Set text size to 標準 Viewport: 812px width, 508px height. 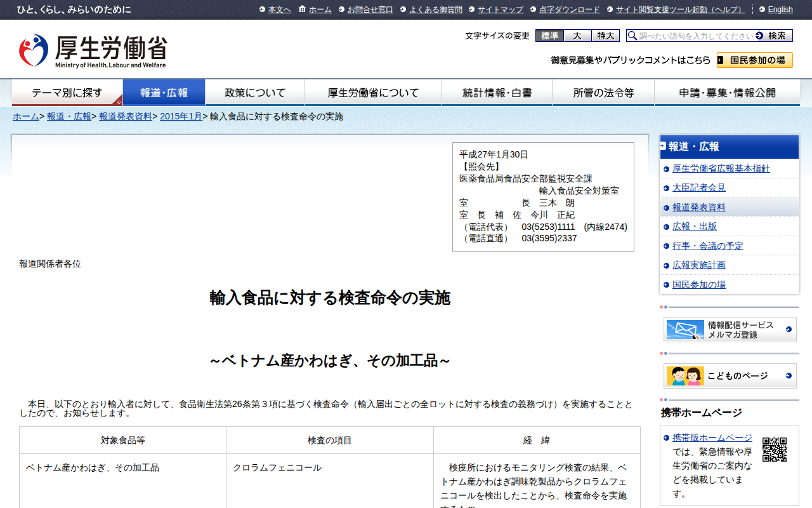[x=549, y=36]
